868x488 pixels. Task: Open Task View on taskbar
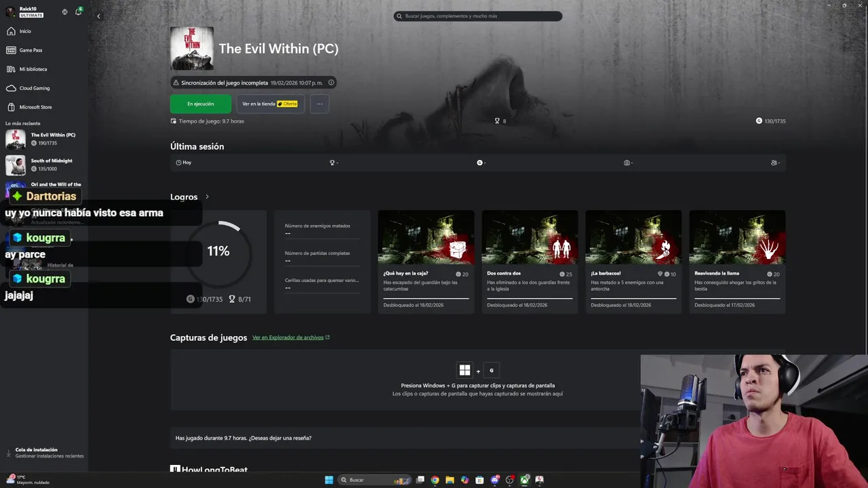click(x=420, y=480)
